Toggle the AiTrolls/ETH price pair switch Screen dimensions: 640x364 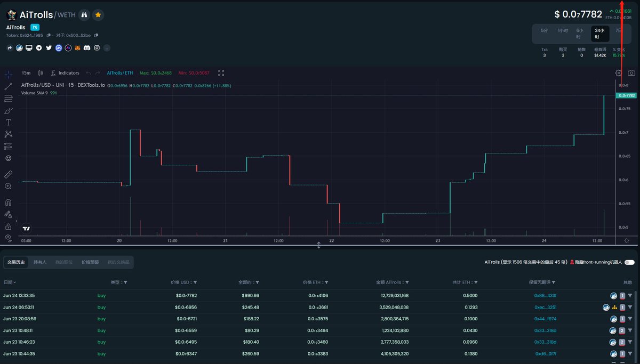tap(120, 73)
